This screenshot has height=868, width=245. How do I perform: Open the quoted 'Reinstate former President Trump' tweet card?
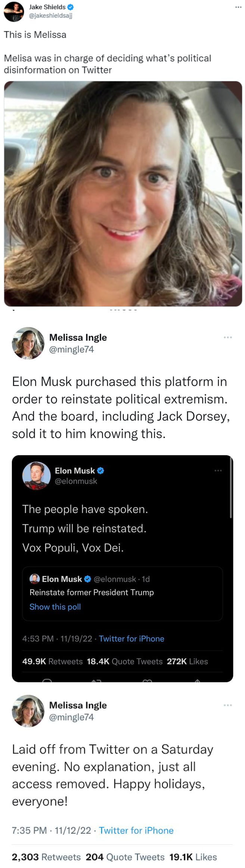(x=122, y=593)
